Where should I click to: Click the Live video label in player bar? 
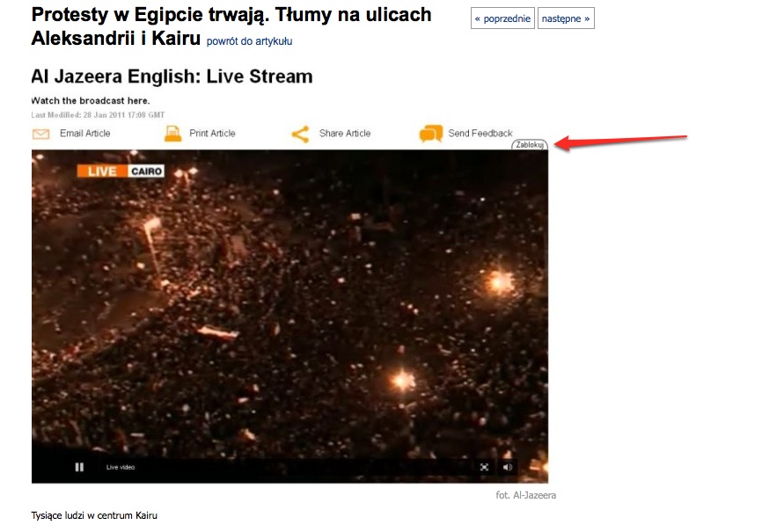[121, 467]
